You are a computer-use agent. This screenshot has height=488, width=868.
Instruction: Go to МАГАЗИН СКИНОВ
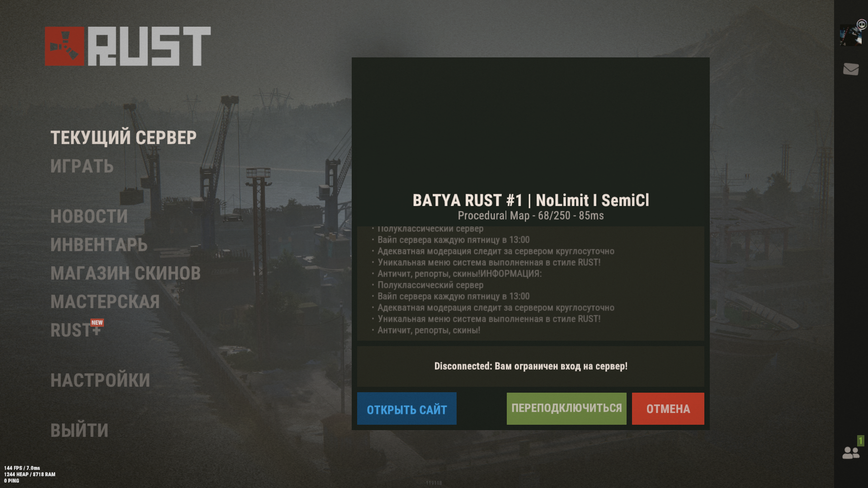pos(125,273)
